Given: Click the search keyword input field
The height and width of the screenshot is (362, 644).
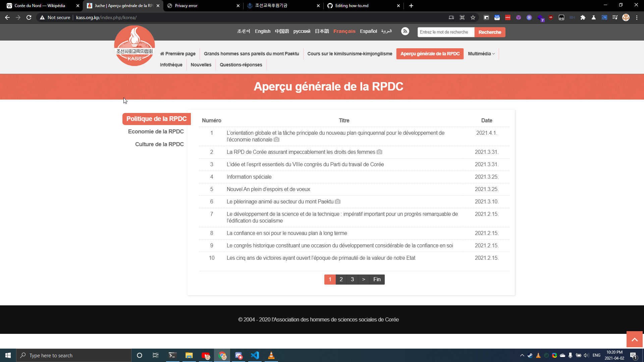Looking at the screenshot, I should [445, 32].
